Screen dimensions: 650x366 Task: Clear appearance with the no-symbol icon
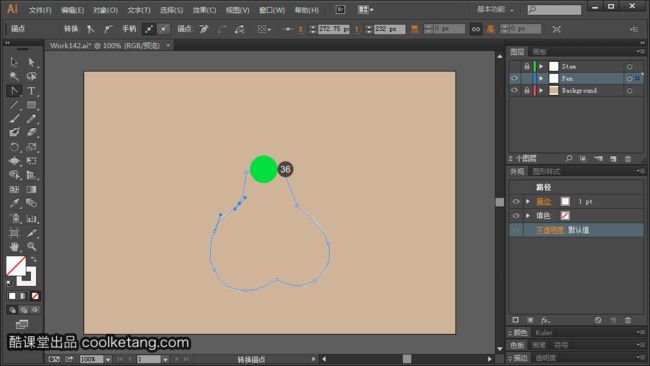[598, 320]
